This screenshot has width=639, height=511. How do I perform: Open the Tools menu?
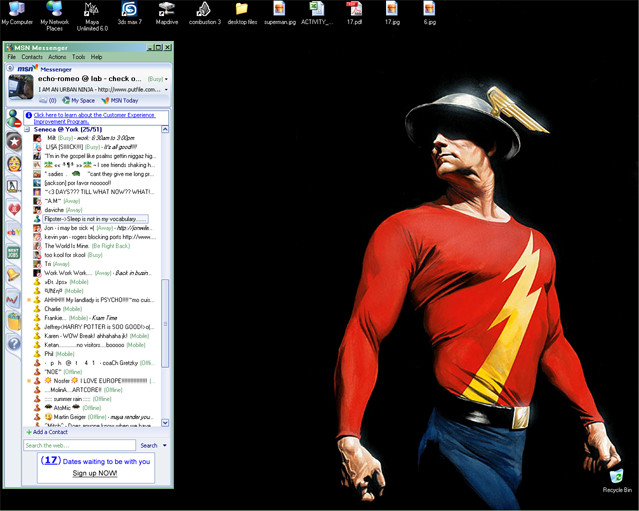click(x=79, y=57)
